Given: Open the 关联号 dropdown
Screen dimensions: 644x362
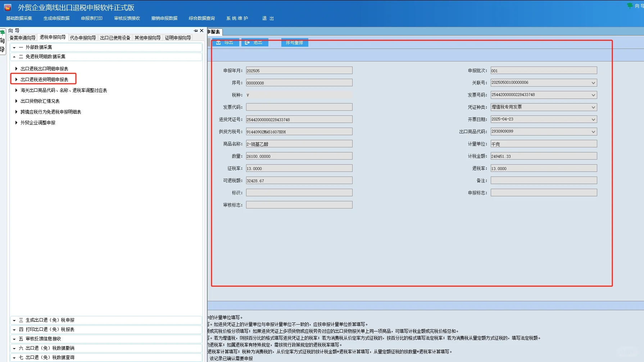Looking at the screenshot, I should point(593,83).
